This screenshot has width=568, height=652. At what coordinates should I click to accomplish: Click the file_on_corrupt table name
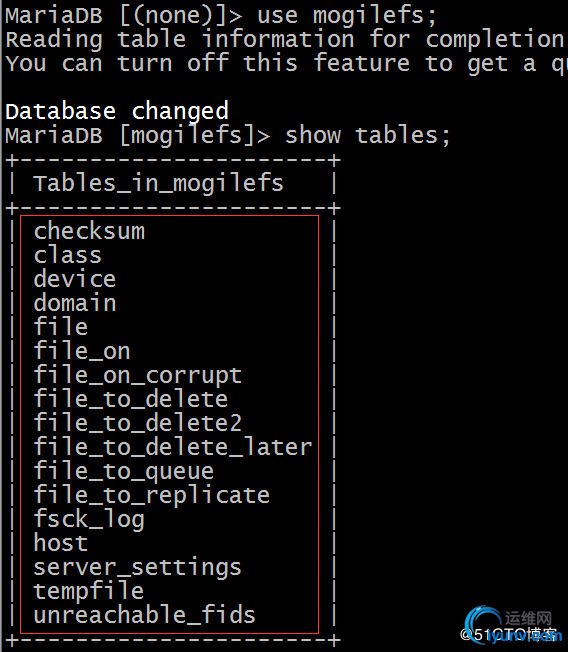[x=138, y=375]
